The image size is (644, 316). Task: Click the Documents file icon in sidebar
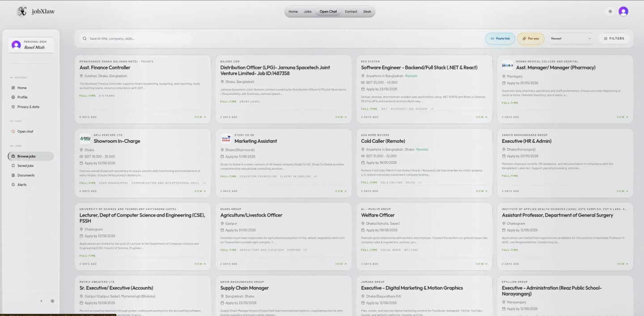coord(13,175)
